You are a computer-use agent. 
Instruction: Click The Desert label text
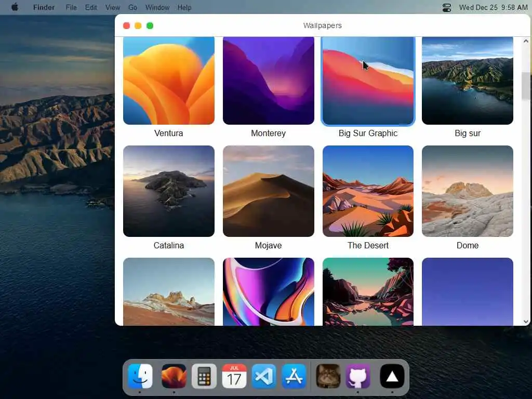368,245
